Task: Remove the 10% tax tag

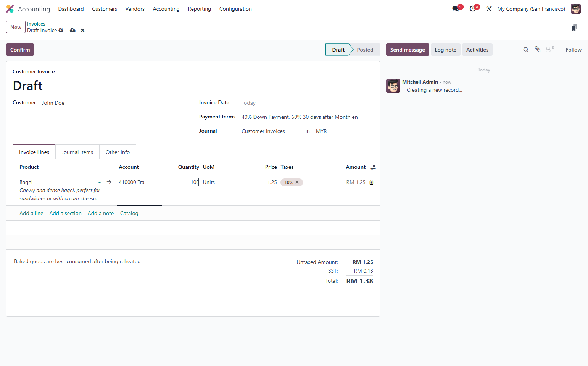Action: point(297,182)
